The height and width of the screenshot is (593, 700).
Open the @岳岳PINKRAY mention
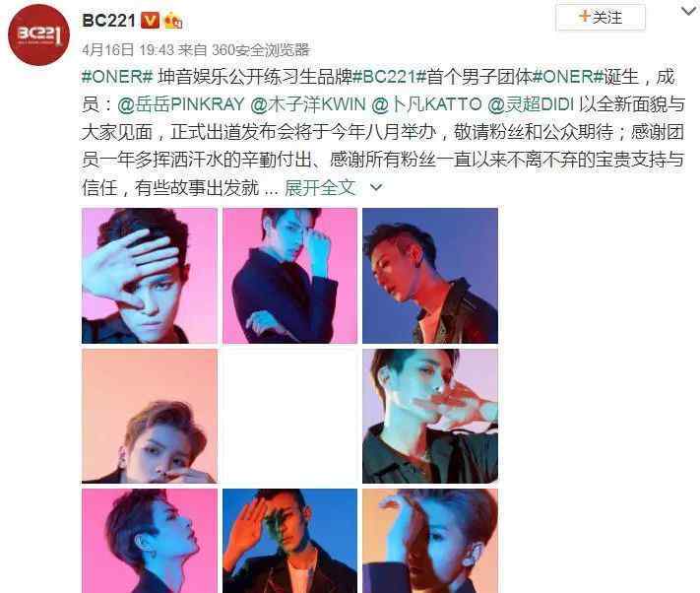181,104
